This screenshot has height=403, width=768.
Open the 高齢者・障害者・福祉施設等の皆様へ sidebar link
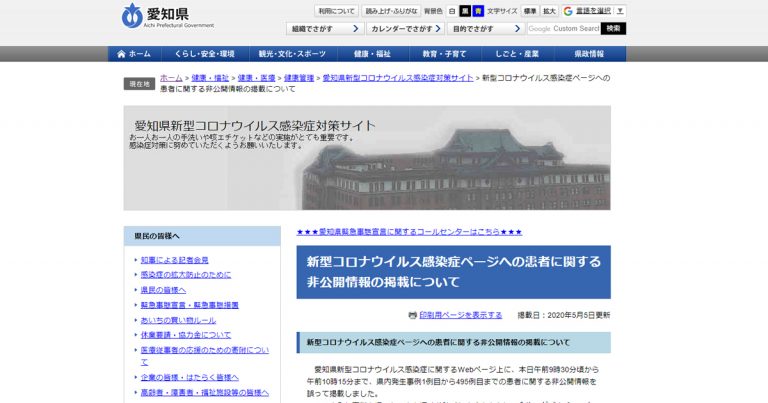pos(205,393)
